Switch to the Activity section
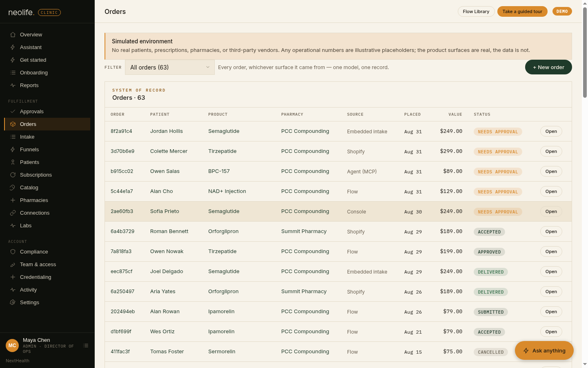 (x=47, y=290)
